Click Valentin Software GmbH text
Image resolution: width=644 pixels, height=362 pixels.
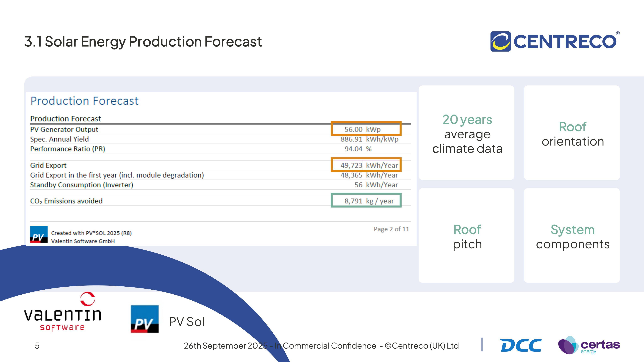pyautogui.click(x=83, y=241)
